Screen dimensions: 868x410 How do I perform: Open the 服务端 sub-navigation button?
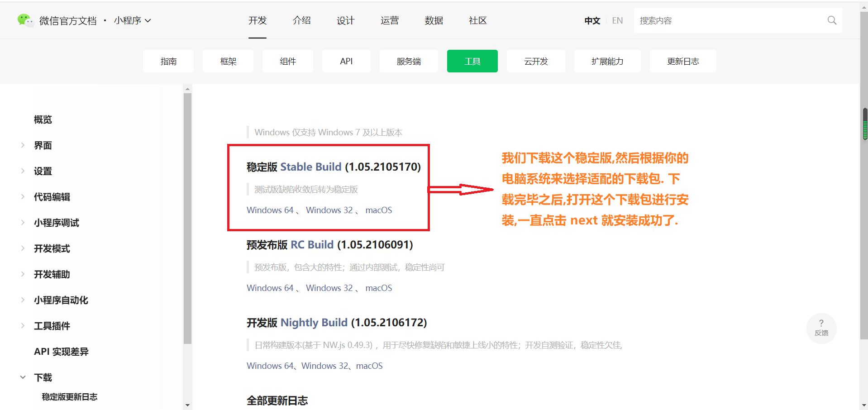409,61
